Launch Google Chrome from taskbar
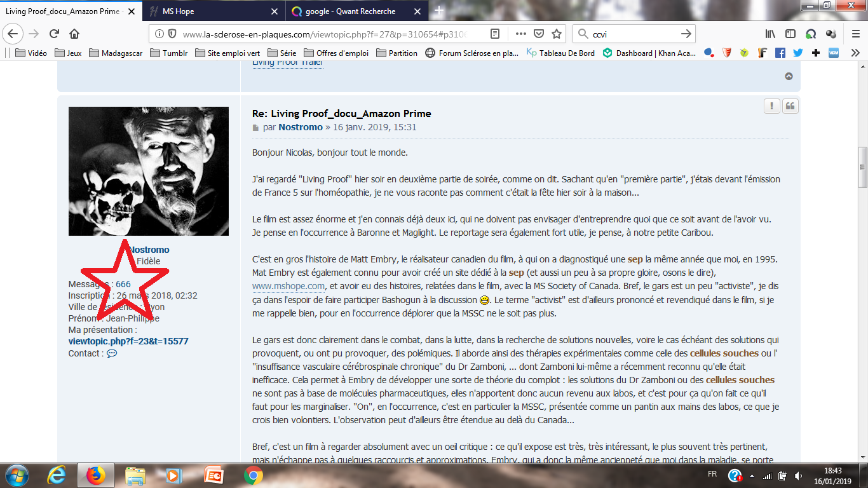The image size is (868, 488). click(x=253, y=475)
